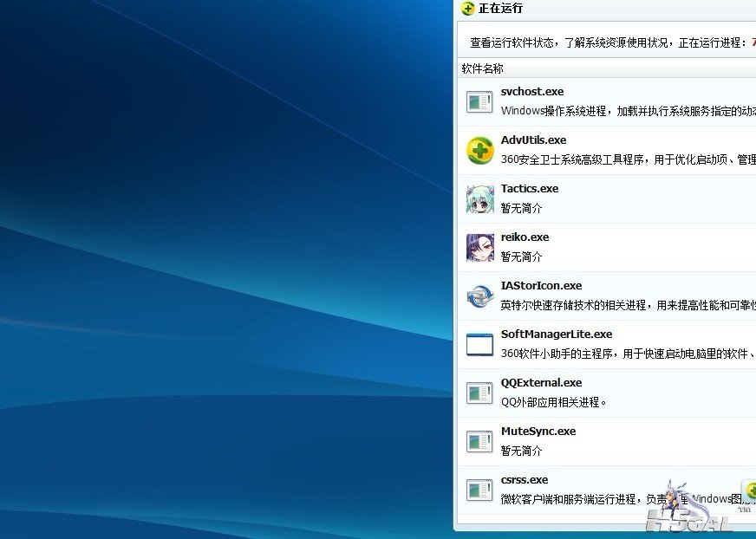Image resolution: width=756 pixels, height=539 pixels.
Task: Click the svchost.exe process icon
Action: point(479,101)
